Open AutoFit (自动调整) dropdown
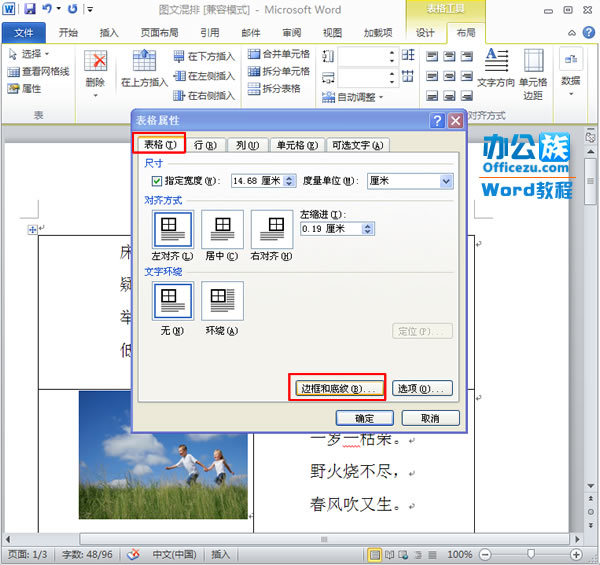 tap(352, 97)
